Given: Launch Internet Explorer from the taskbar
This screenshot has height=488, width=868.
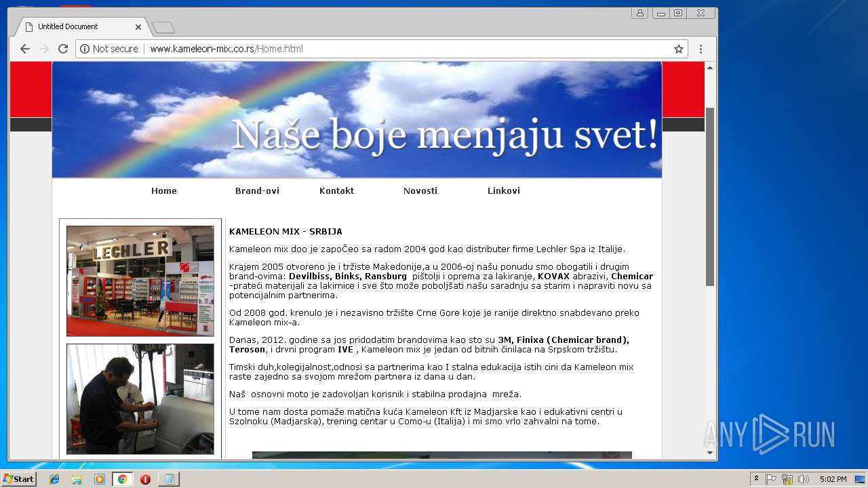Looking at the screenshot, I should (x=54, y=479).
